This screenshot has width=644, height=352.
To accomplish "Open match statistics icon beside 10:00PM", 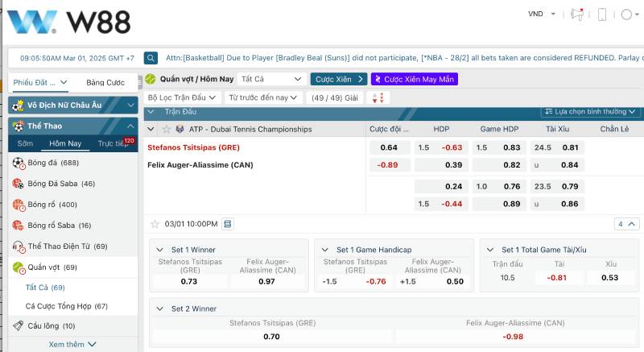I will [228, 224].
